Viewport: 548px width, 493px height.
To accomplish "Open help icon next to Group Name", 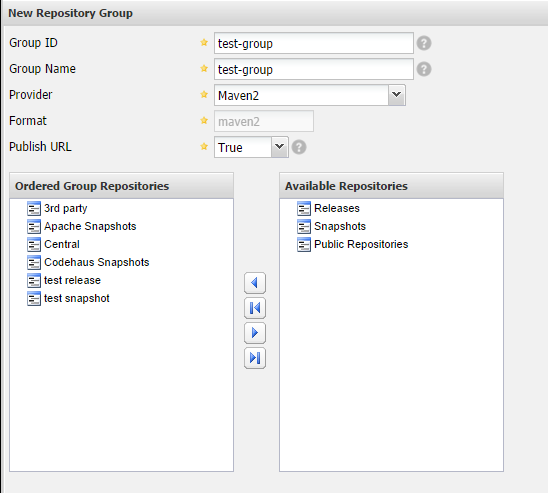I will click(x=424, y=69).
